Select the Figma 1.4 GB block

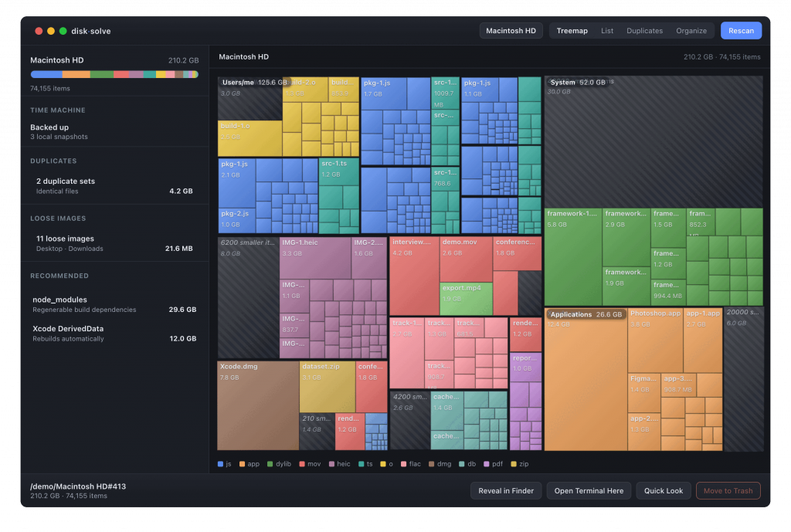[x=644, y=392]
